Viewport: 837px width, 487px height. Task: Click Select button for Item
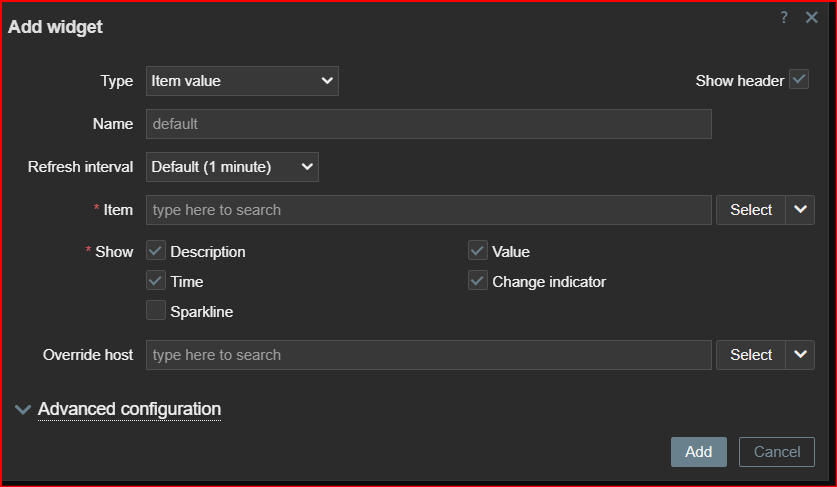pos(751,210)
